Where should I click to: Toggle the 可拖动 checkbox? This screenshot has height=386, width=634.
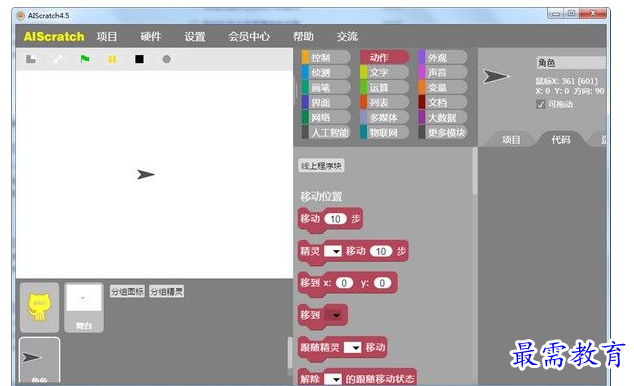click(541, 104)
